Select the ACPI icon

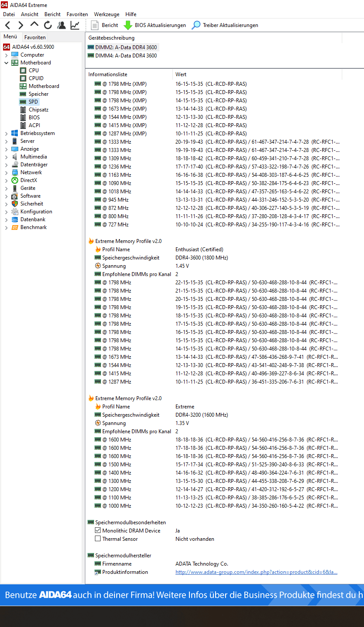click(23, 125)
